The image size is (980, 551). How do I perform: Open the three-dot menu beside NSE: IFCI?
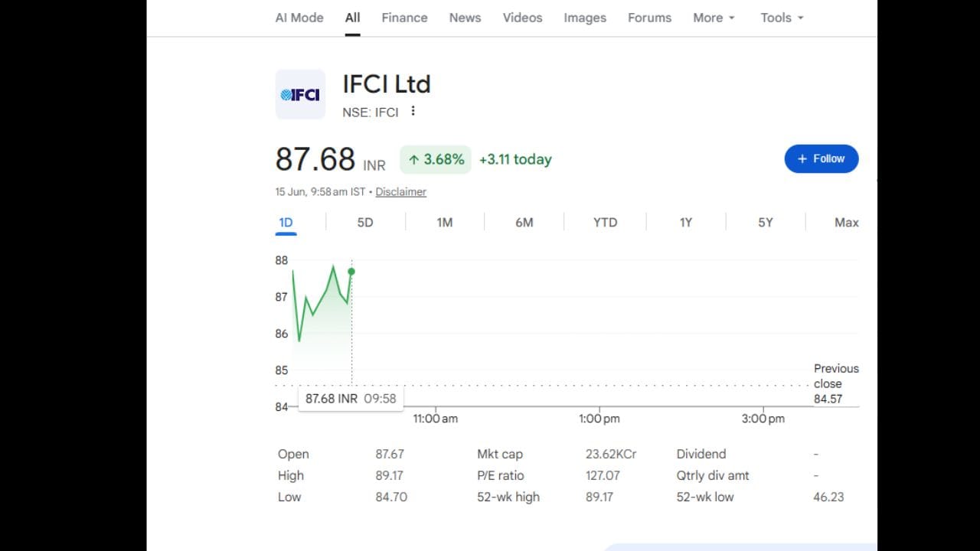(413, 111)
